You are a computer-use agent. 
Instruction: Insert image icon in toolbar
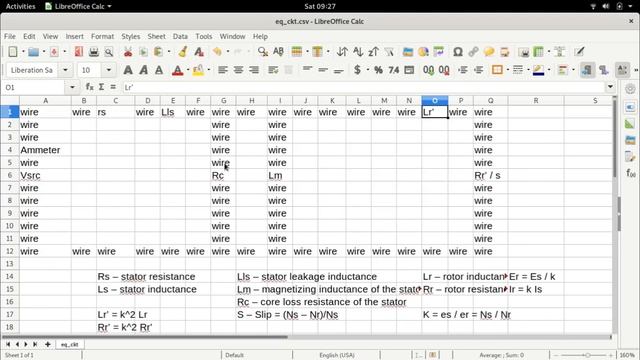(x=408, y=52)
